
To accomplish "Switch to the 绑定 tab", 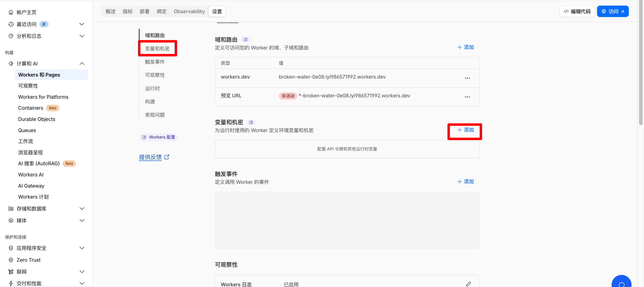I will point(161,11).
